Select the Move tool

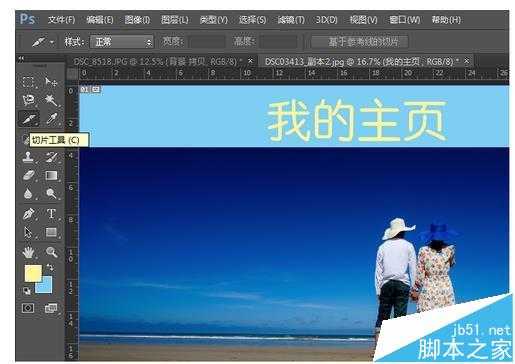coord(51,82)
